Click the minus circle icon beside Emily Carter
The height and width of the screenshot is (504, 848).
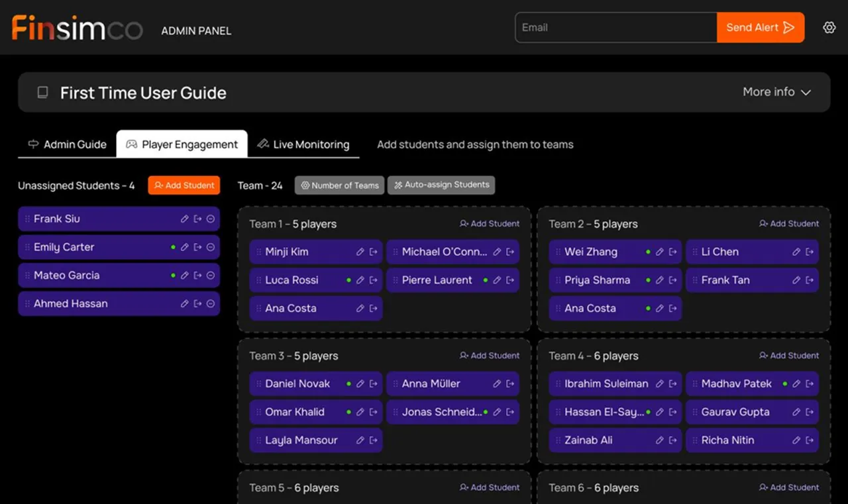coord(211,248)
